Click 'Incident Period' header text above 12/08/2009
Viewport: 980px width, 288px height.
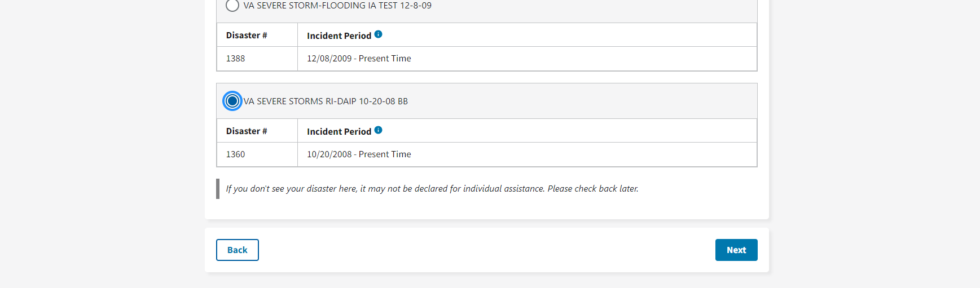(339, 36)
